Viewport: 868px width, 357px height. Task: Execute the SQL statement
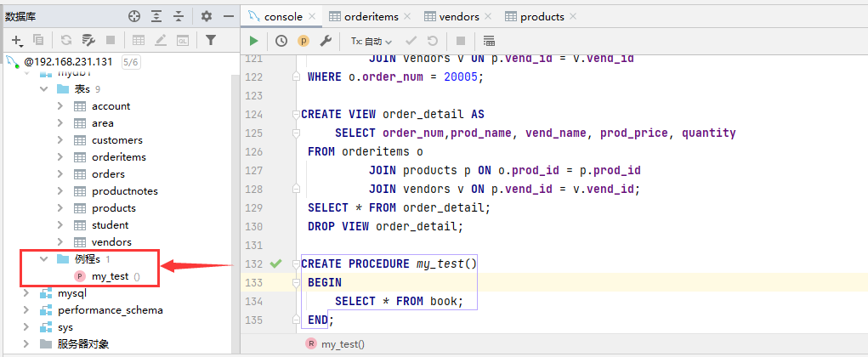coord(253,41)
